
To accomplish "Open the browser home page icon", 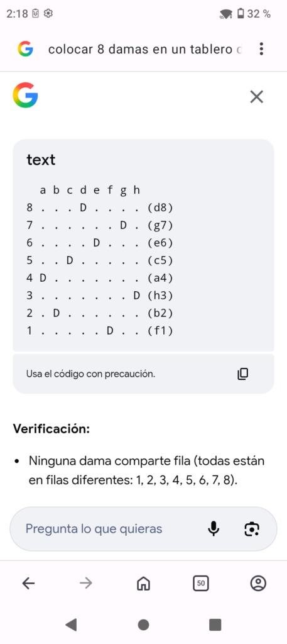I will 143,583.
